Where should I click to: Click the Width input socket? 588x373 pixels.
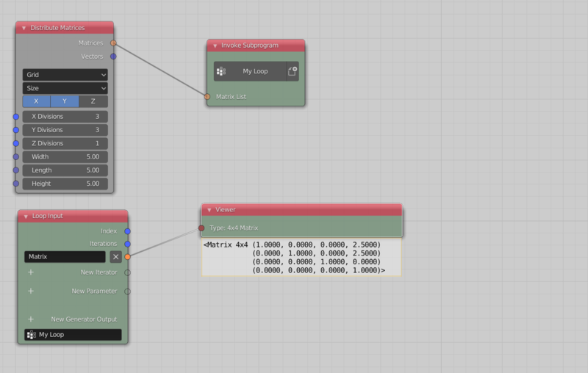(15, 157)
